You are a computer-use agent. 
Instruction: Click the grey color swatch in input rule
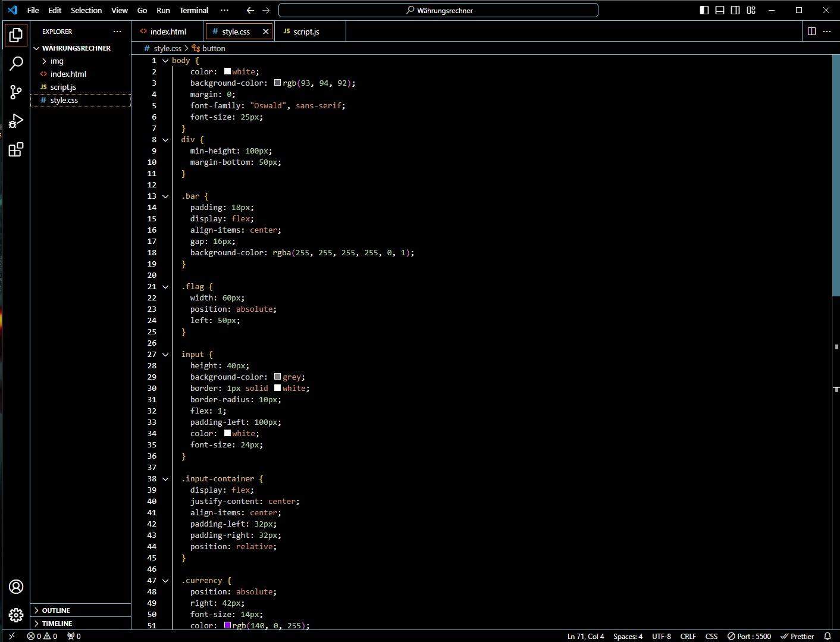277,377
